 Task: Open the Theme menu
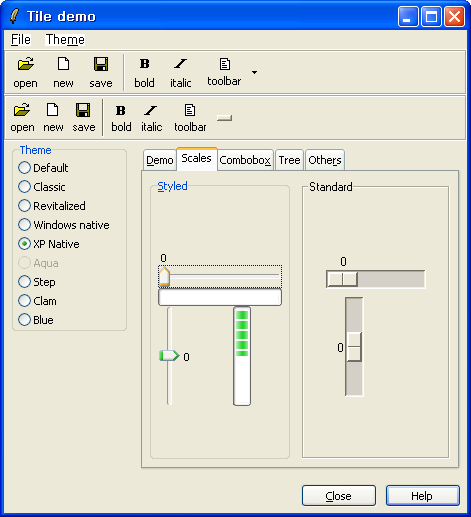point(65,39)
